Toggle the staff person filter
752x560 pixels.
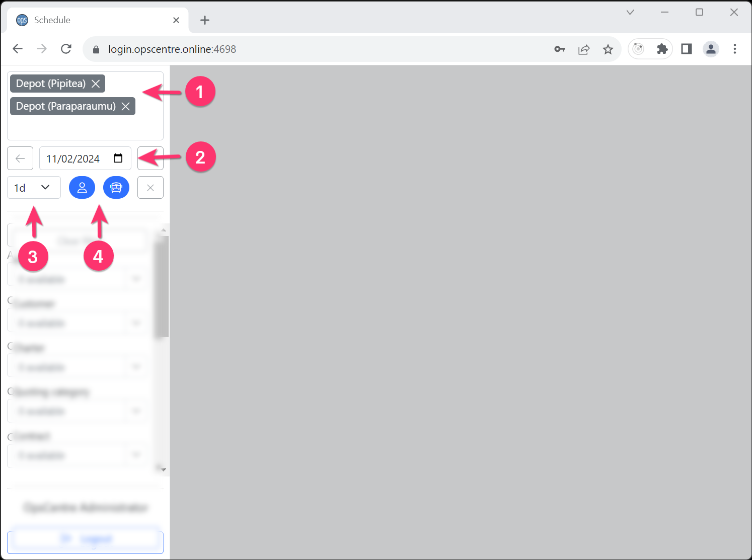[x=82, y=187]
